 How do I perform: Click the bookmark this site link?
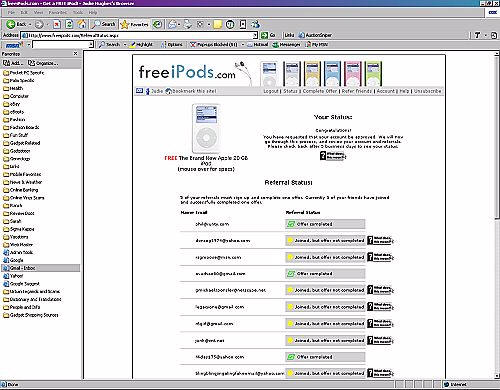point(194,91)
